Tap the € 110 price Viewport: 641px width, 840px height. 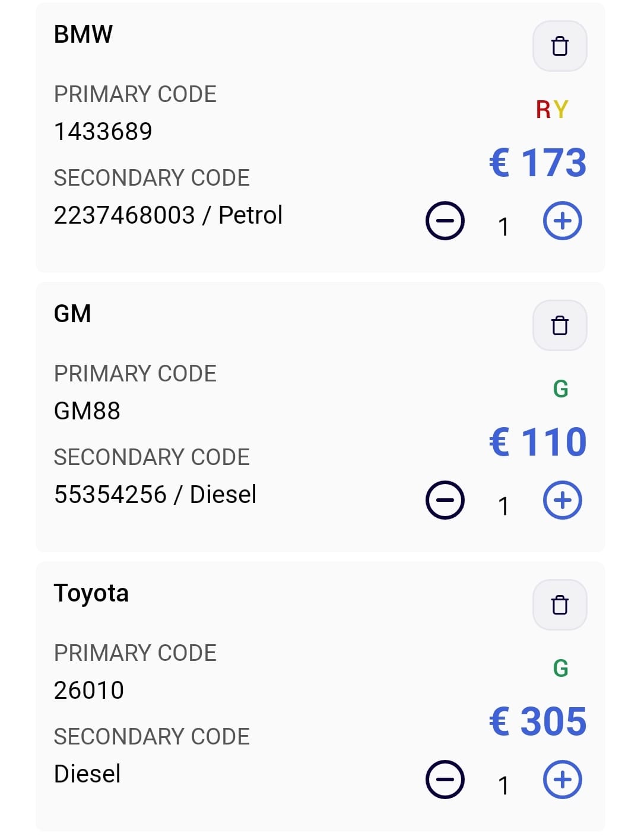coord(538,442)
